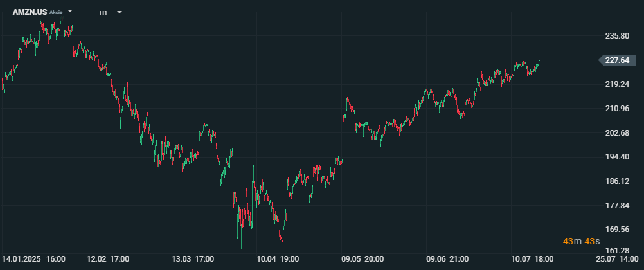Expand the H1 timeframe dropdown arrow
The image size is (644, 270).
coord(120,12)
